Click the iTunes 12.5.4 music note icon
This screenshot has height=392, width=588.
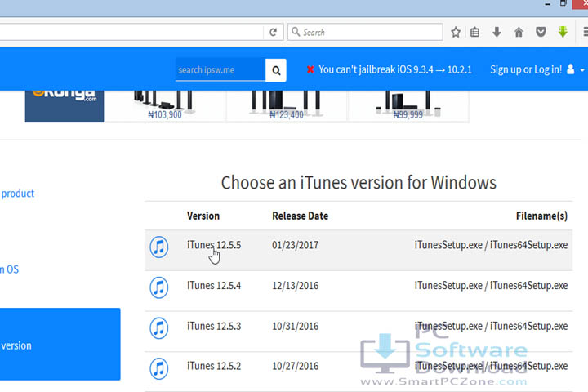tap(159, 287)
